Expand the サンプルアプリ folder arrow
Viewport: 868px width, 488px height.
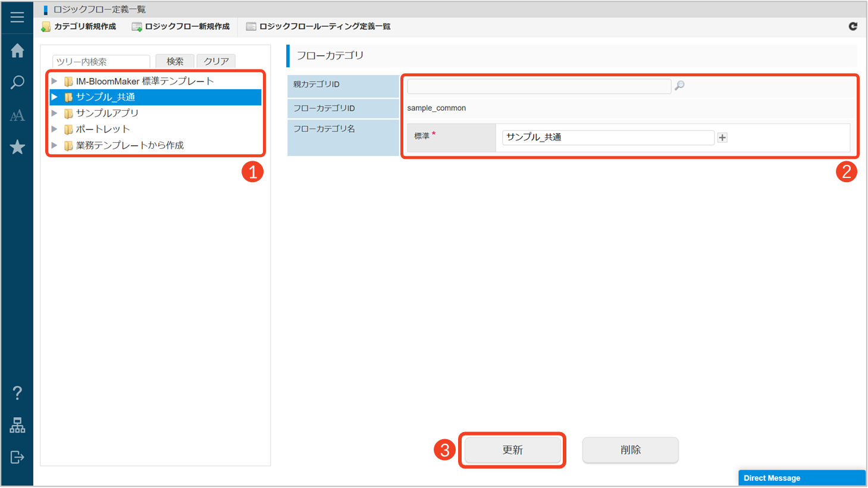(x=54, y=113)
